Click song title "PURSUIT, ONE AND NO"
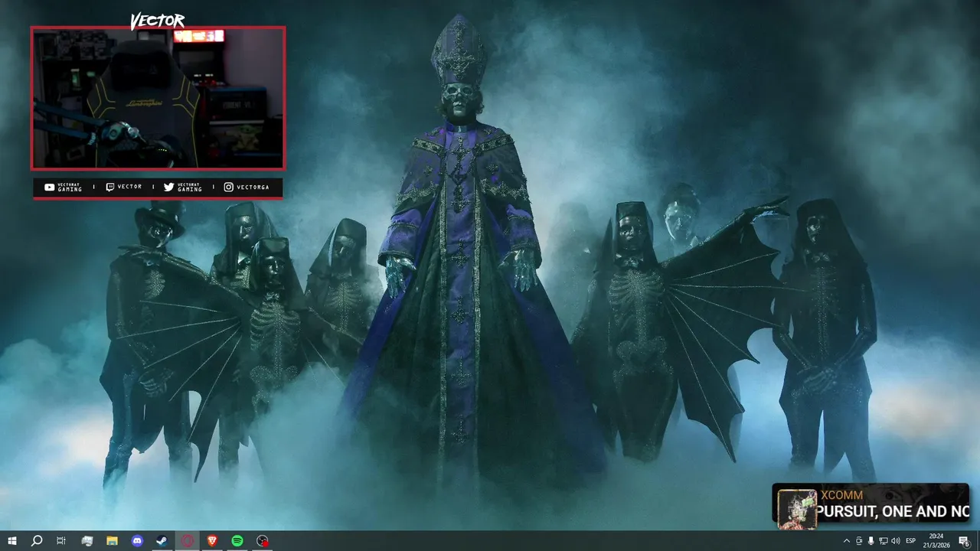 pyautogui.click(x=893, y=511)
